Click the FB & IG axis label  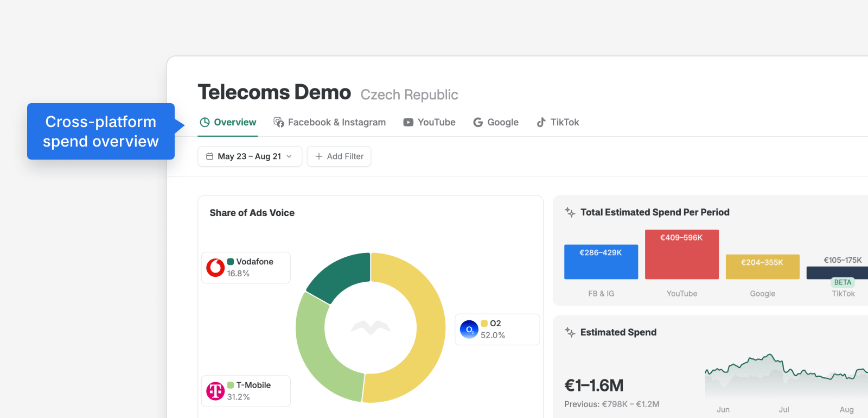[x=601, y=294]
